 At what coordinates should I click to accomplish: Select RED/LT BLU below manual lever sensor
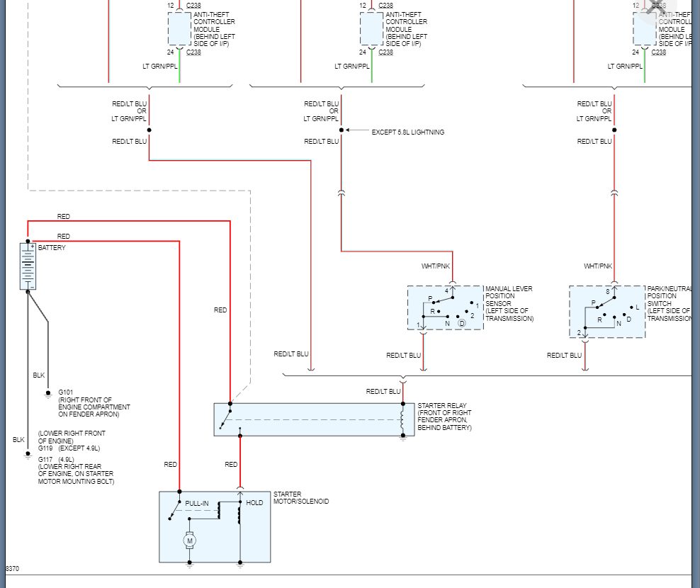tap(404, 356)
